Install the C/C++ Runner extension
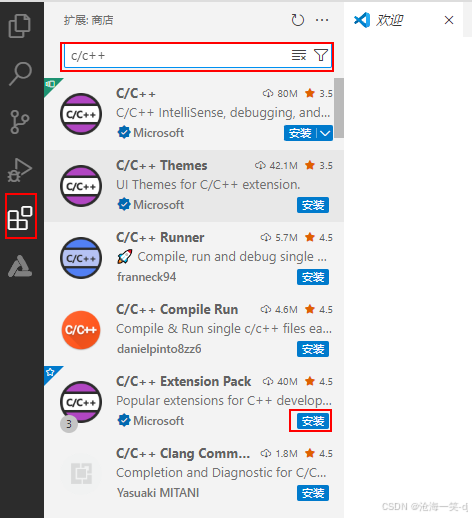The height and width of the screenshot is (518, 472). 313,277
